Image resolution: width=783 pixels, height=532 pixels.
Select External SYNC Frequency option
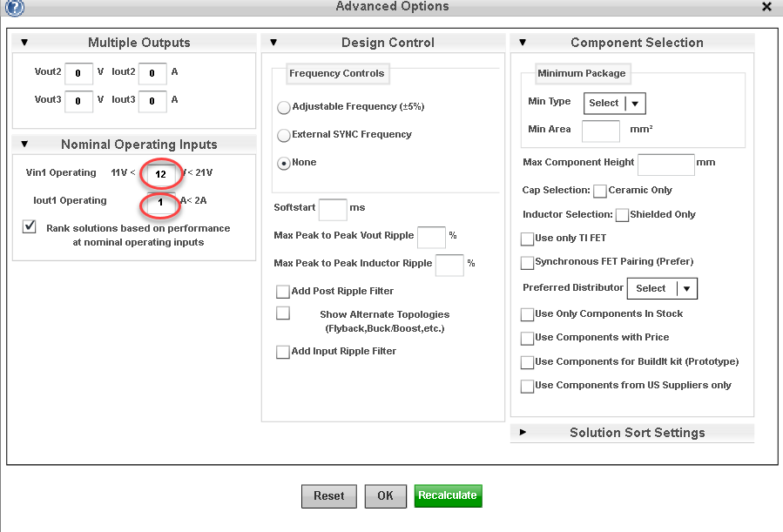pos(283,135)
